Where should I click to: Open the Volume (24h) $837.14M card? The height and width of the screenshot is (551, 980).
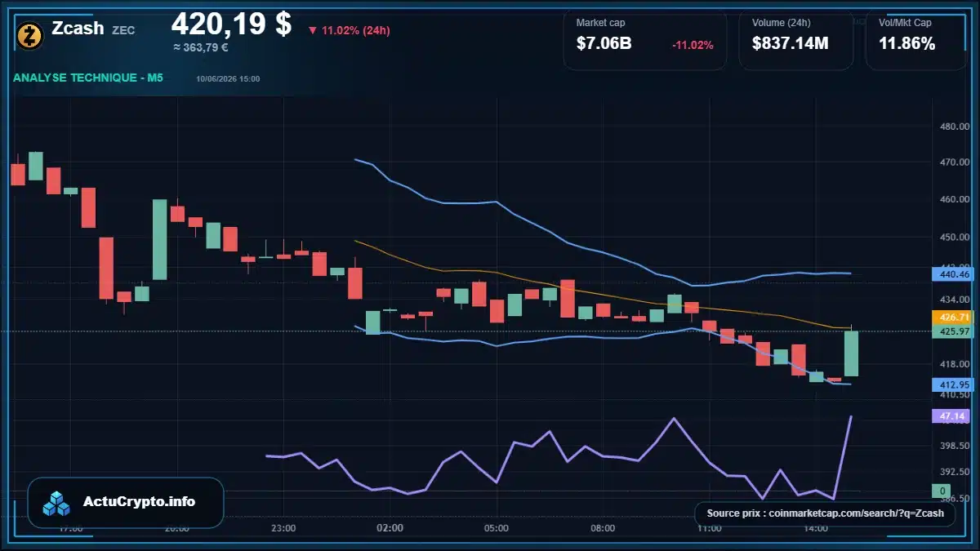click(796, 40)
